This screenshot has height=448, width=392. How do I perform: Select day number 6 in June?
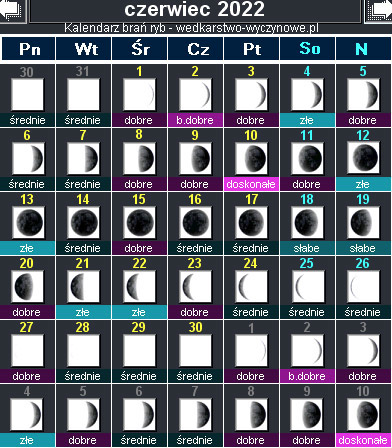coord(27,135)
